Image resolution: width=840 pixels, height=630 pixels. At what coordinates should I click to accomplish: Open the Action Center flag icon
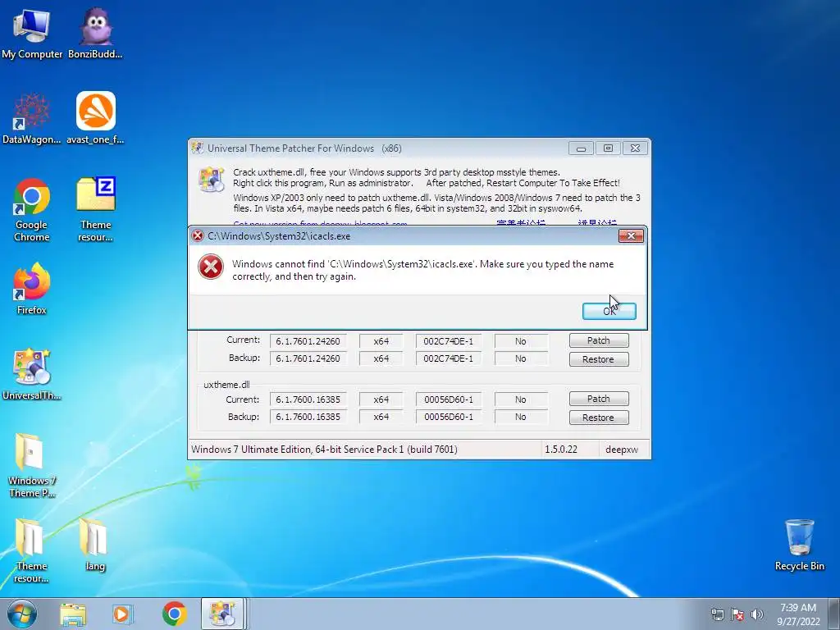click(737, 614)
